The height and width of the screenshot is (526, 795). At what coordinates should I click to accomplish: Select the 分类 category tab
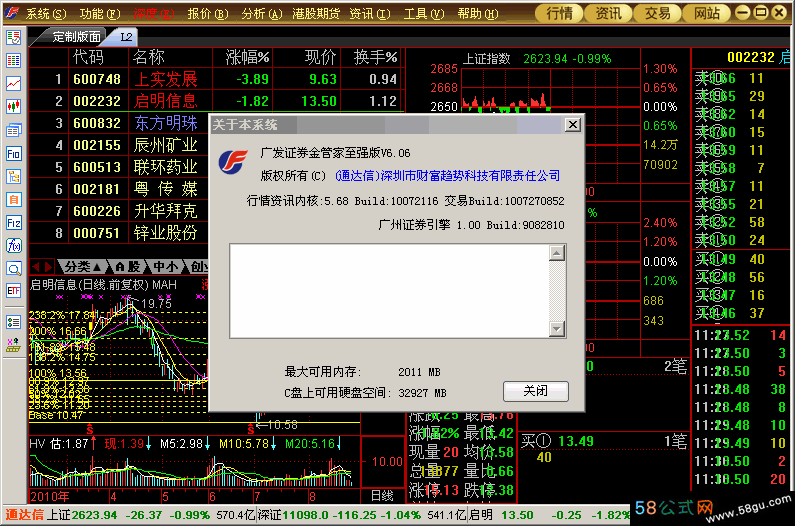point(83,267)
